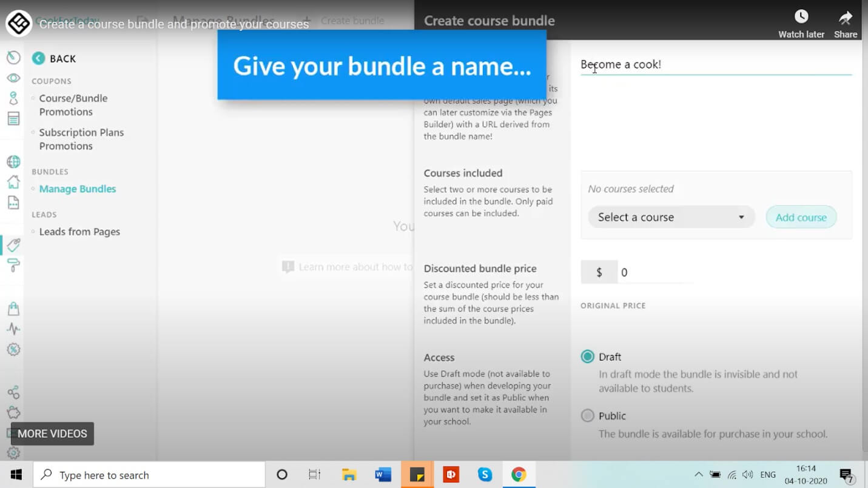Click the piggy bank icon in sidebar

point(13,413)
